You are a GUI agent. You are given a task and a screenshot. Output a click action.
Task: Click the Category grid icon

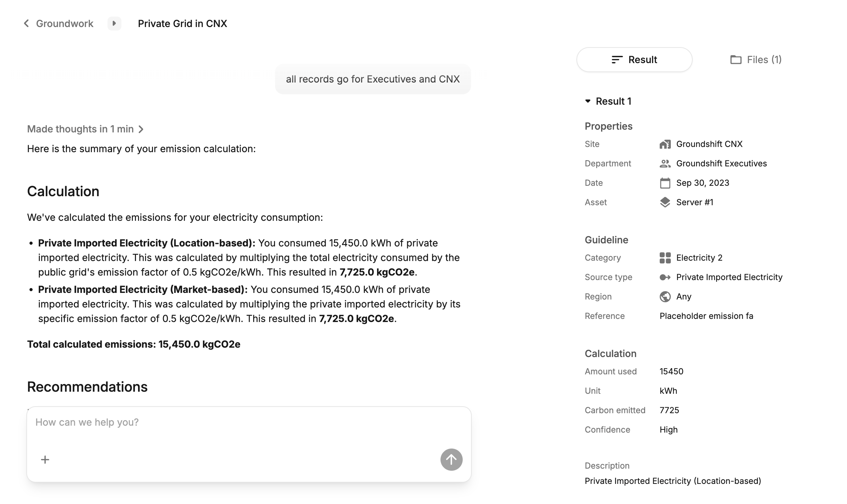pyautogui.click(x=665, y=258)
